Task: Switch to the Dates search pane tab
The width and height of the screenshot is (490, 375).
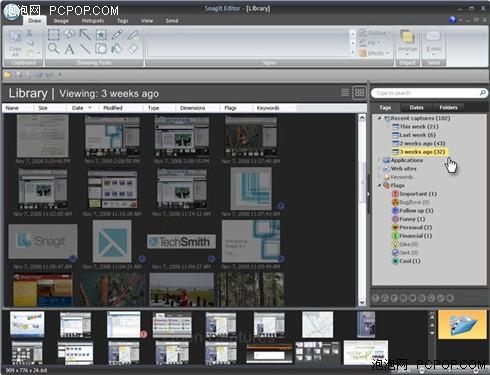Action: click(416, 107)
